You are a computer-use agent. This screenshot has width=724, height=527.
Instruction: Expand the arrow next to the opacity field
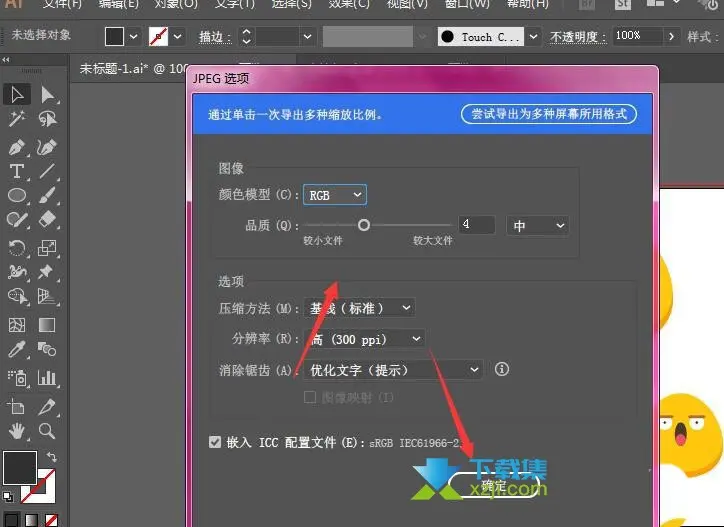pyautogui.click(x=671, y=36)
